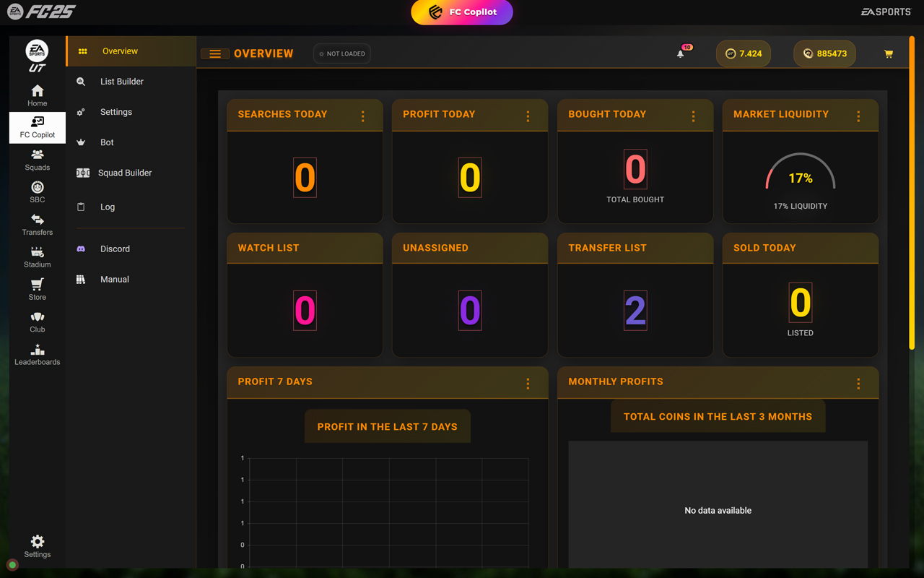Open the Settings gear at sidebar bottom
Image resolution: width=924 pixels, height=578 pixels.
point(38,542)
